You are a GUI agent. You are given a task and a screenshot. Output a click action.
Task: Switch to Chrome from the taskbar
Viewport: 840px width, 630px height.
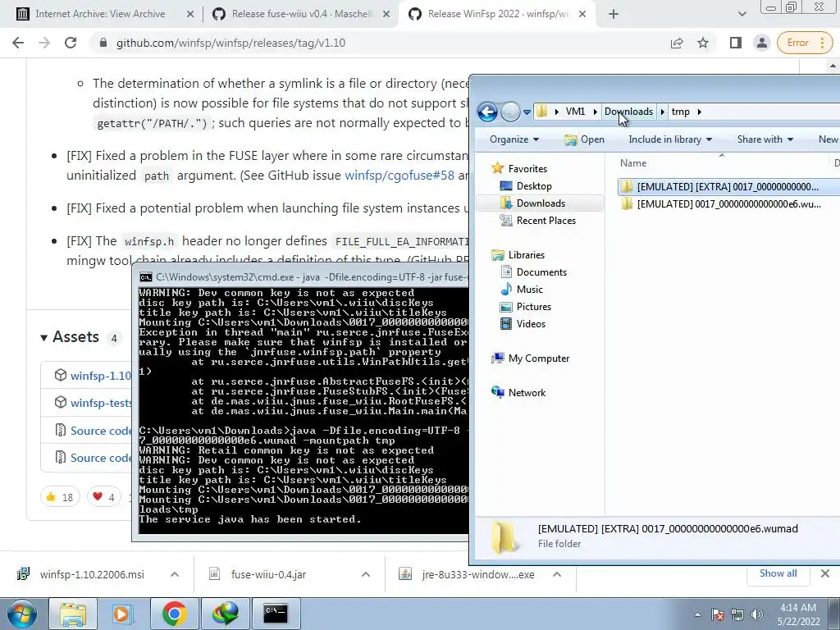(x=174, y=614)
